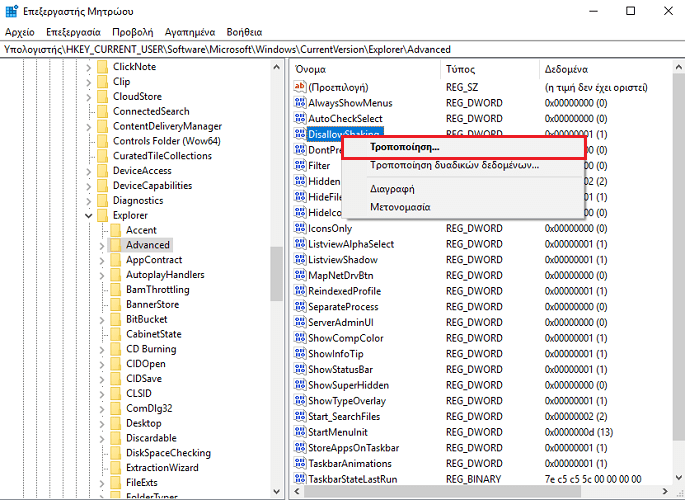This screenshot has width=685, height=500.
Task: Open the Επεξεργασία menu
Action: [x=73, y=32]
